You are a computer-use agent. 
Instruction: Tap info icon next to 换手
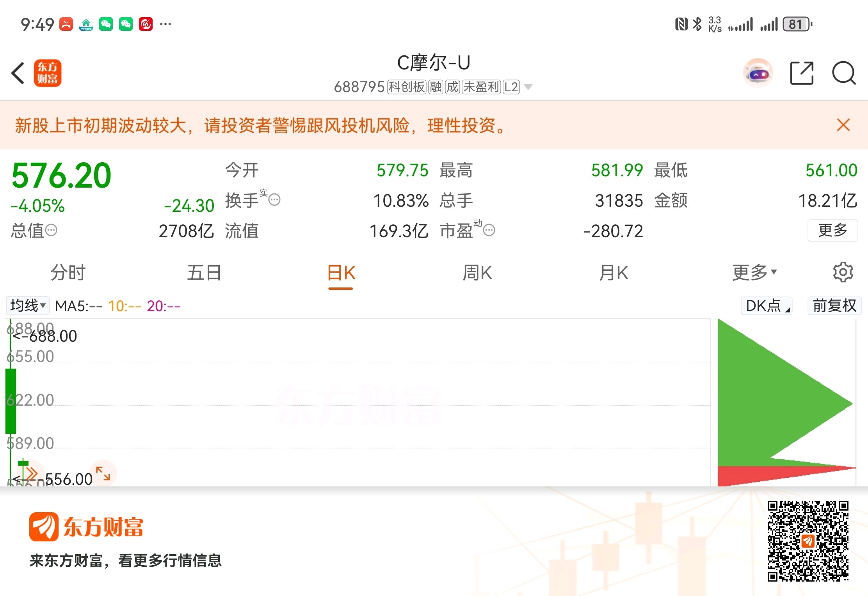pos(274,200)
